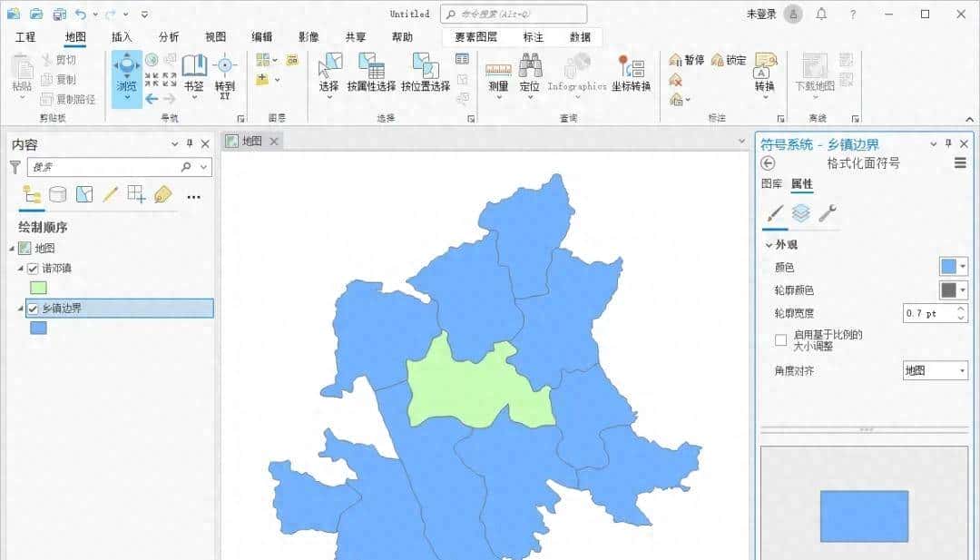The width and height of the screenshot is (980, 560).
Task: Open the 角度对齐 dropdown
Action: coord(936,370)
